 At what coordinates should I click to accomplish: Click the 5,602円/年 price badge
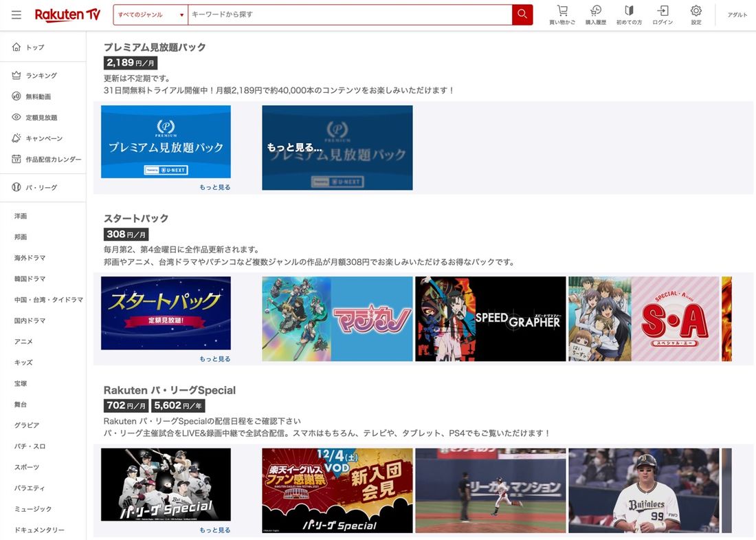pos(178,406)
